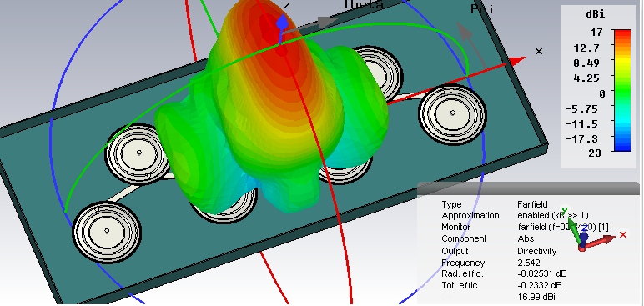644x306 pixels.
Task: Click the gray header bar of info panel
Action: [528, 188]
